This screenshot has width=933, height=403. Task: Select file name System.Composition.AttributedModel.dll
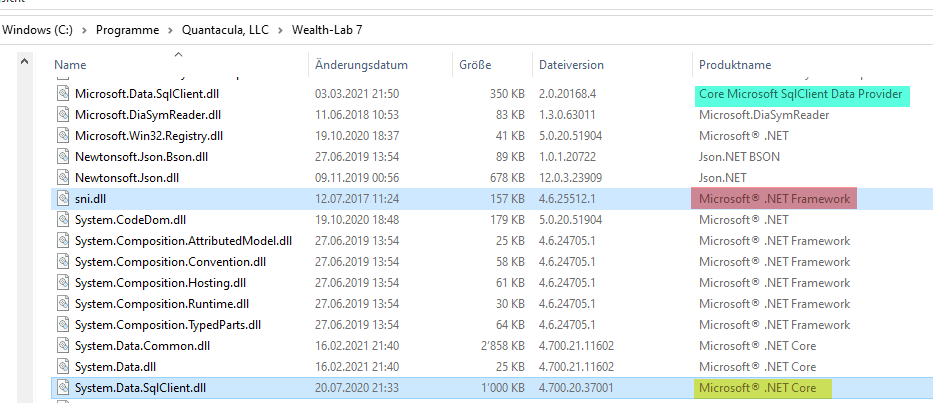tap(183, 240)
